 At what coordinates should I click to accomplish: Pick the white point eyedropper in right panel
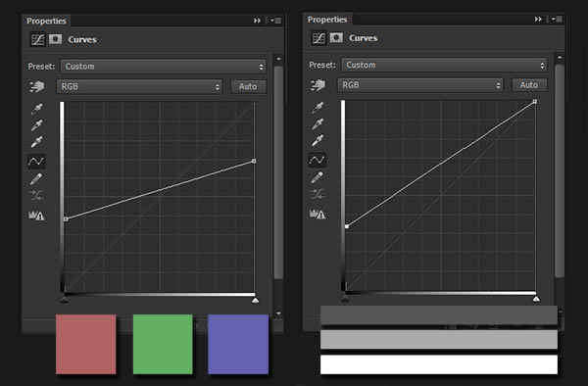[318, 140]
